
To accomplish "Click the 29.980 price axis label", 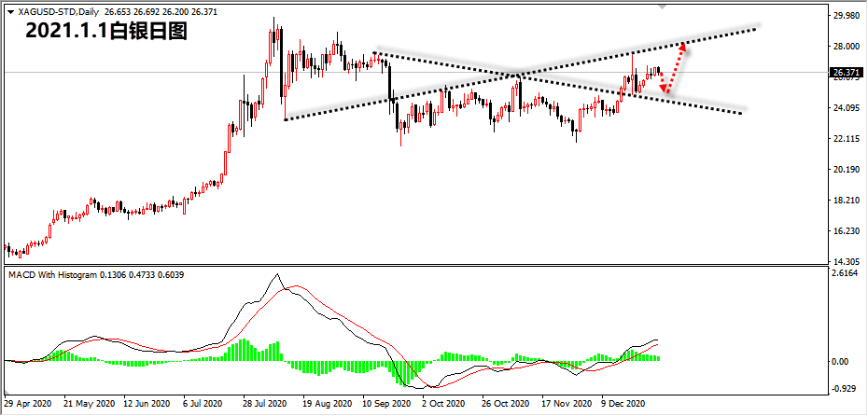I will click(x=846, y=16).
